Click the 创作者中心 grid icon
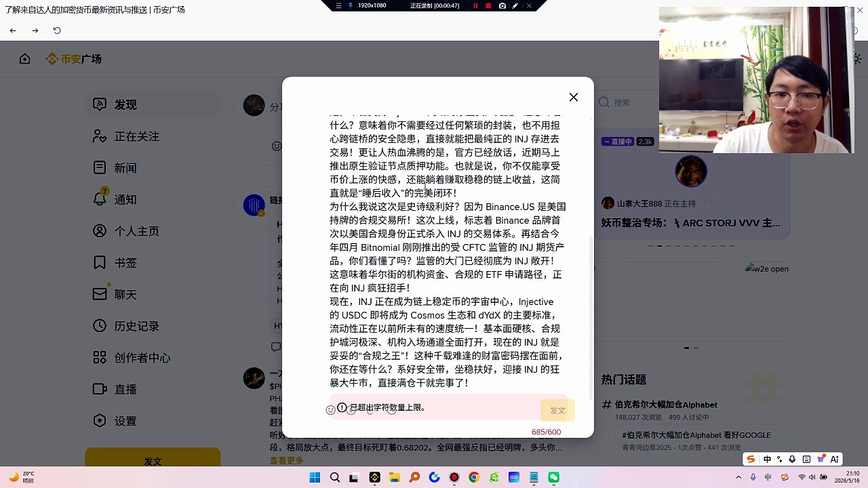 coord(100,357)
